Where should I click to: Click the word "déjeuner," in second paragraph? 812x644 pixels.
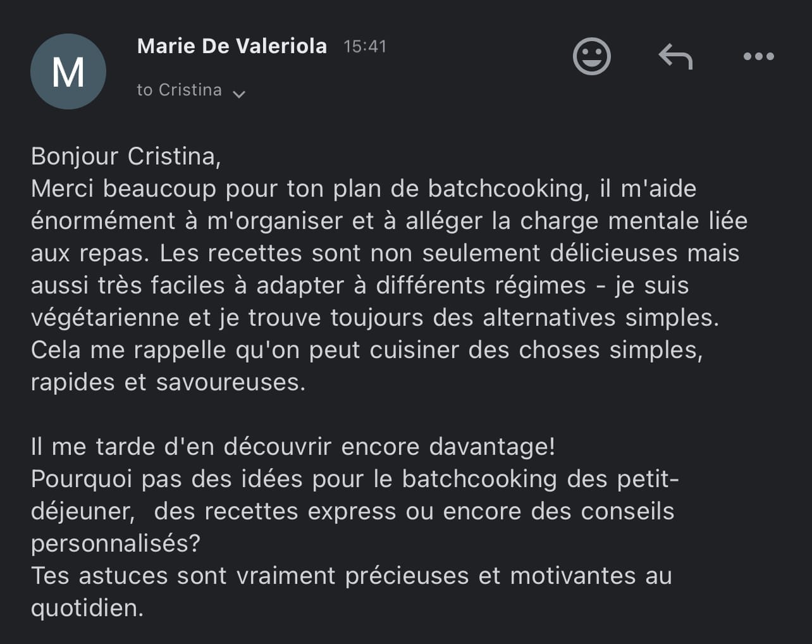click(83, 511)
